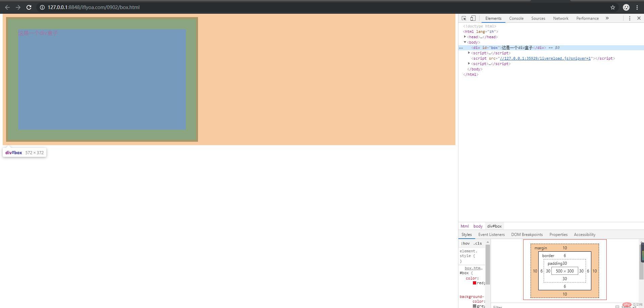Open the Network tab
Viewport: 644px width, 308px height.
point(561,18)
